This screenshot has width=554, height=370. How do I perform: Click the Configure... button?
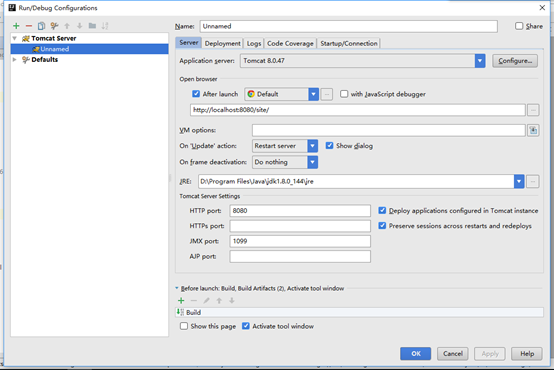515,61
